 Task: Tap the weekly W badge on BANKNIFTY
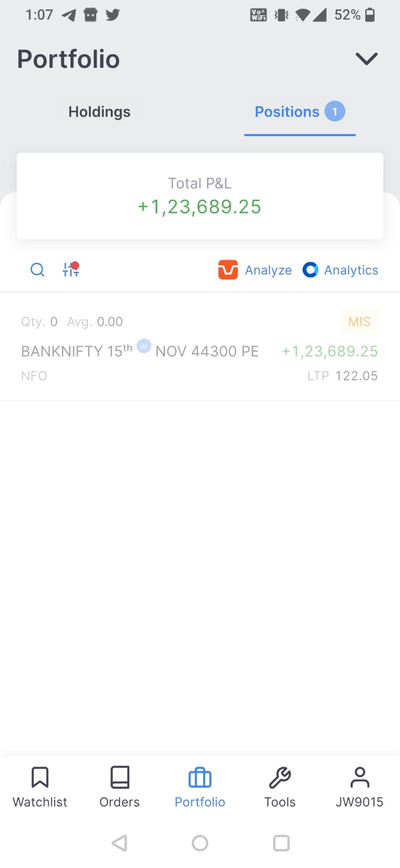click(x=144, y=346)
